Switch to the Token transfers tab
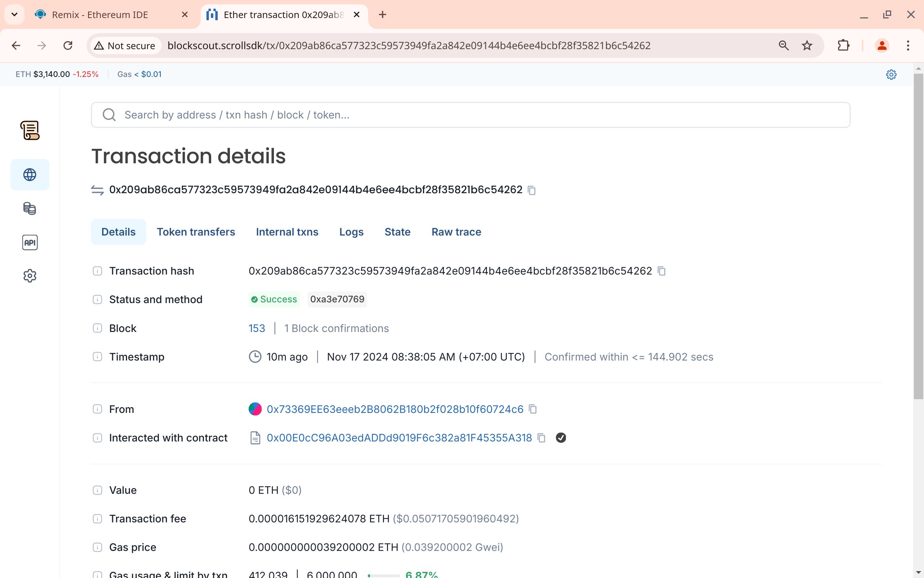Image resolution: width=924 pixels, height=578 pixels. click(x=196, y=232)
